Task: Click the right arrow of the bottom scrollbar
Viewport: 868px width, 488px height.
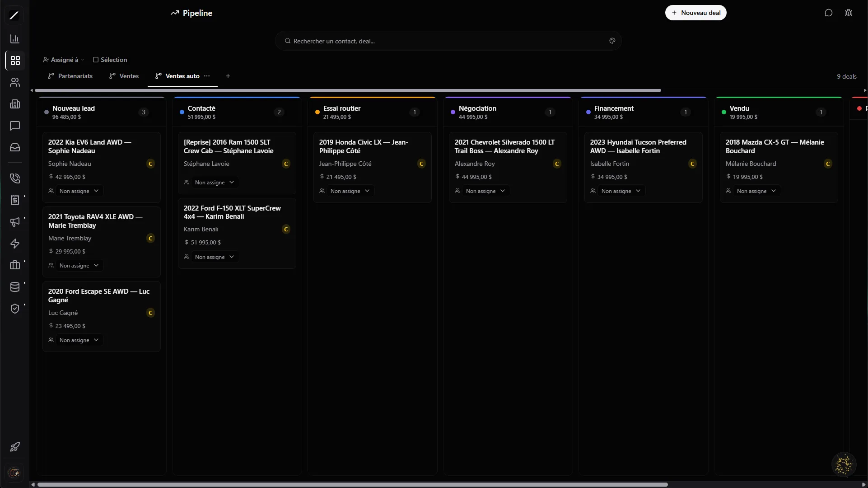Action: pyautogui.click(x=864, y=484)
